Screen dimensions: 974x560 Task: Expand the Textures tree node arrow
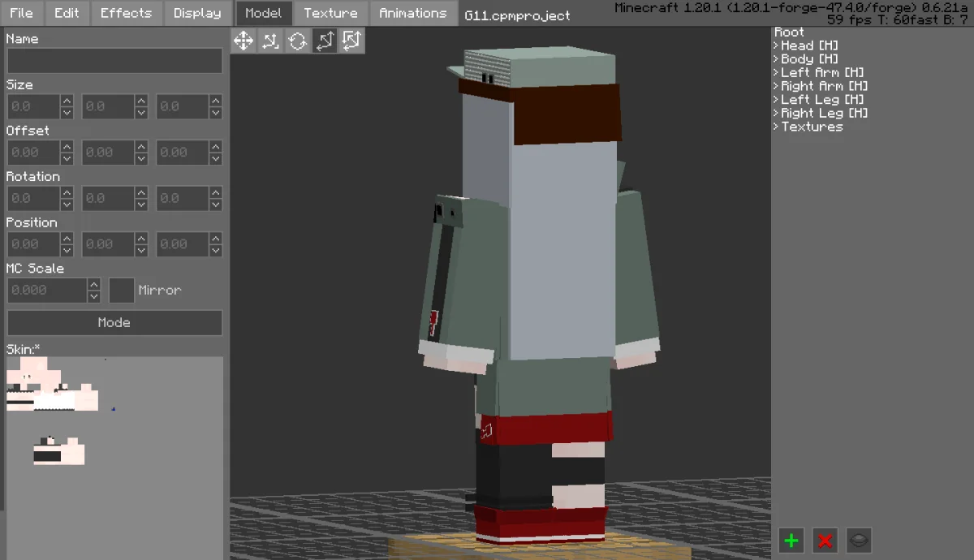pos(776,127)
